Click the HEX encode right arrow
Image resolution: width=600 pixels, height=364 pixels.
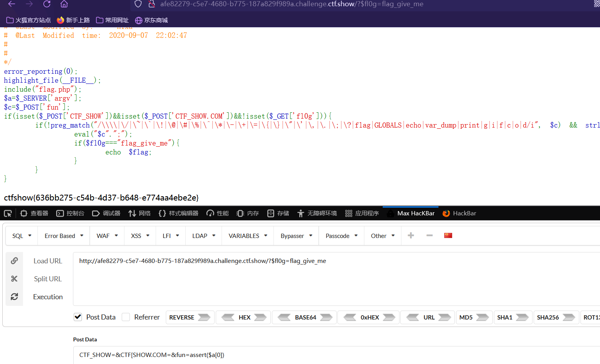pos(260,317)
